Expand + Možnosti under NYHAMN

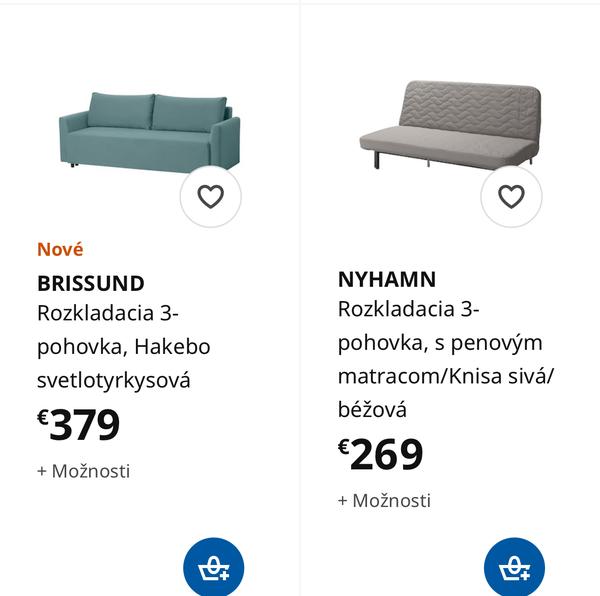pos(385,501)
